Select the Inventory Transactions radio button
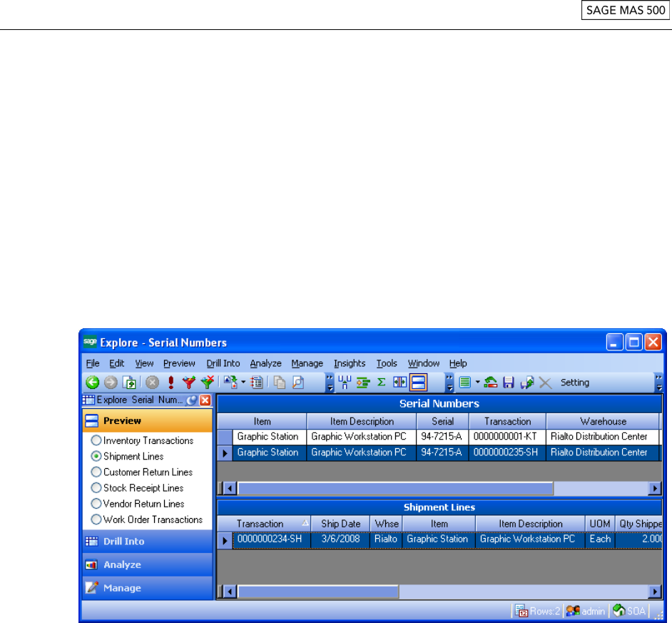The image size is (672, 623). pos(96,440)
